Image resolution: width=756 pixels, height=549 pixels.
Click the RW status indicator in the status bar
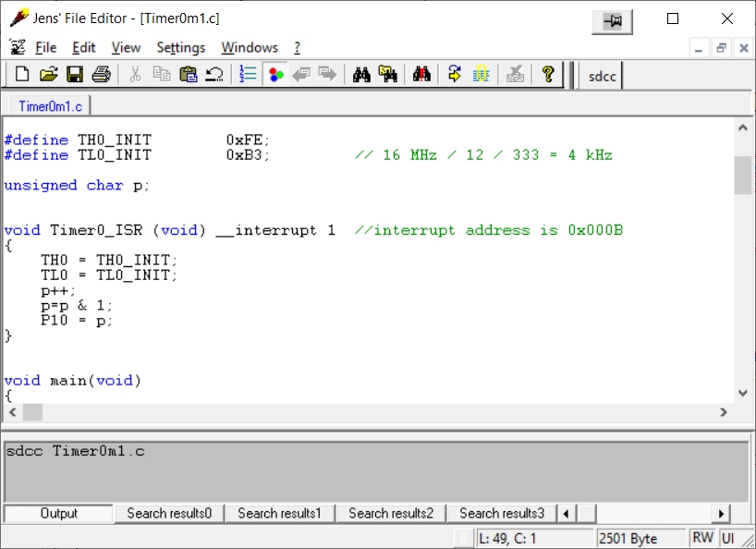pos(702,538)
